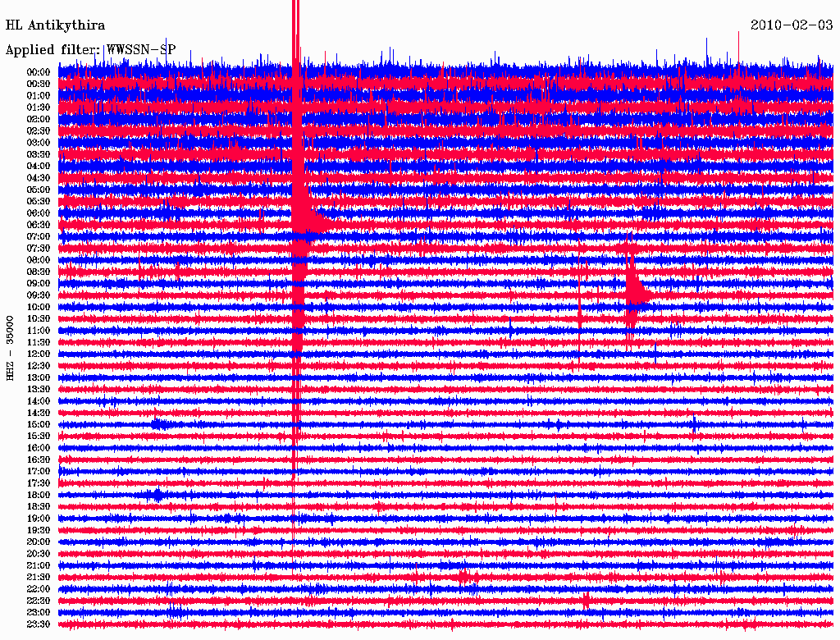Select the 02:30 time label
The height and width of the screenshot is (640, 840).
tap(39, 131)
